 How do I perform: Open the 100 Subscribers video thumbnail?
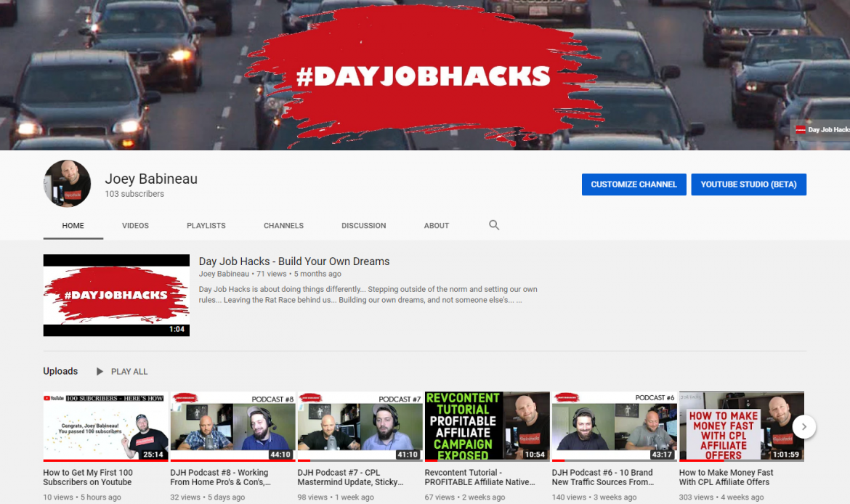coord(106,426)
